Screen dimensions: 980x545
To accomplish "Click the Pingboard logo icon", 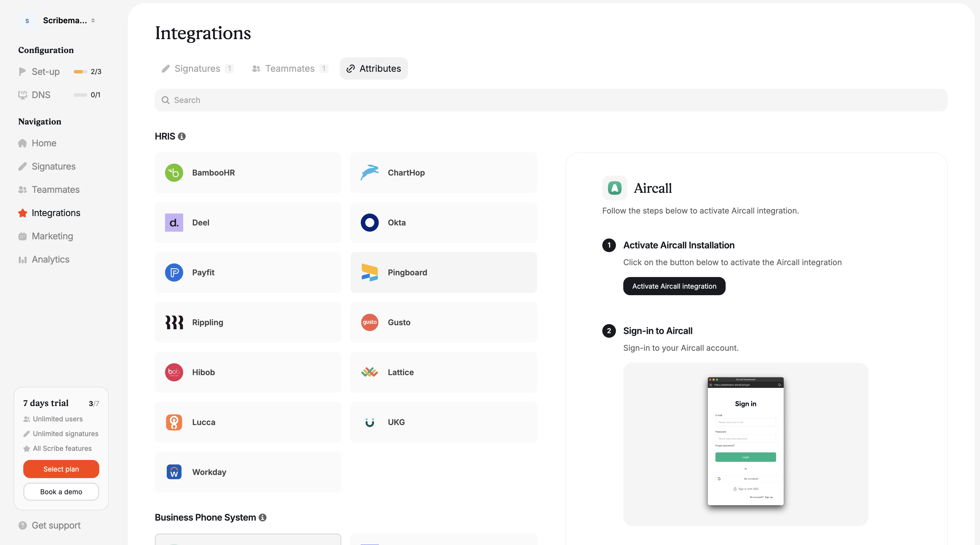I will point(369,272).
